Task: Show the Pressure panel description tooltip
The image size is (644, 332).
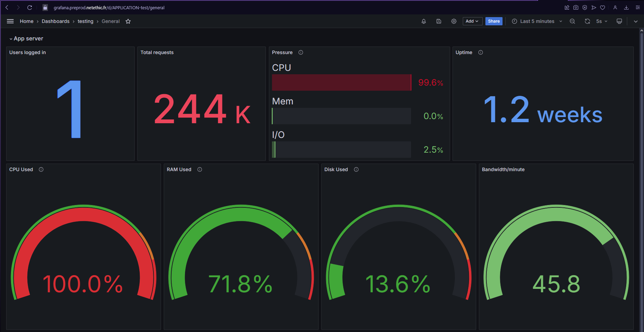Action: click(300, 52)
